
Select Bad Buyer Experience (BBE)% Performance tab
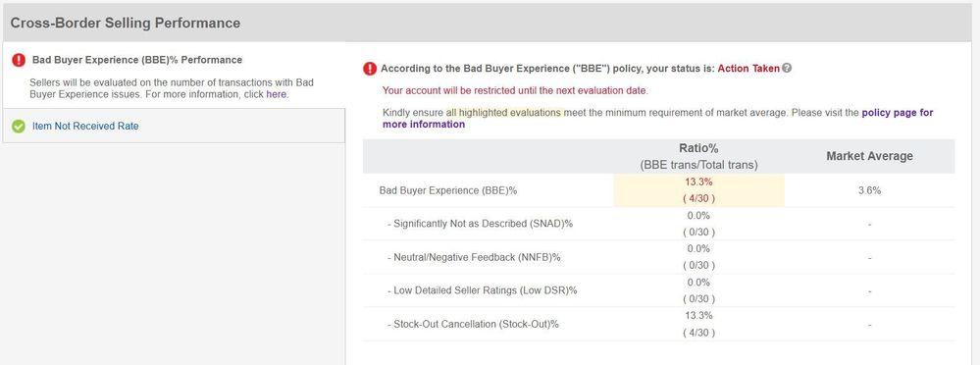tap(174, 75)
